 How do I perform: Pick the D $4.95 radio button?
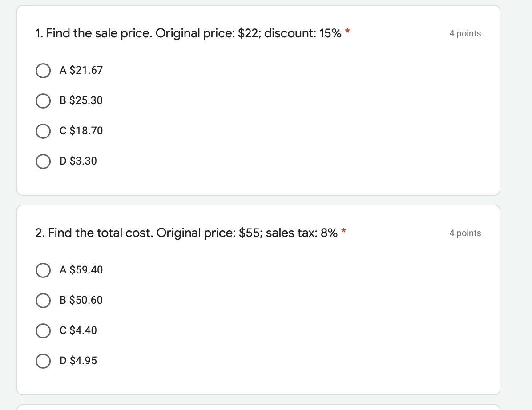click(43, 361)
